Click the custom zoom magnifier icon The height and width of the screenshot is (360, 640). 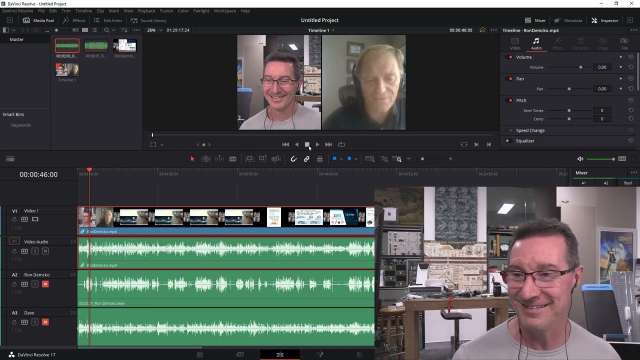[397, 159]
